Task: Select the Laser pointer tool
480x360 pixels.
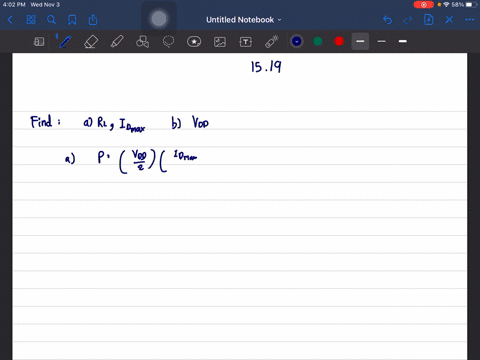Action: (272, 42)
